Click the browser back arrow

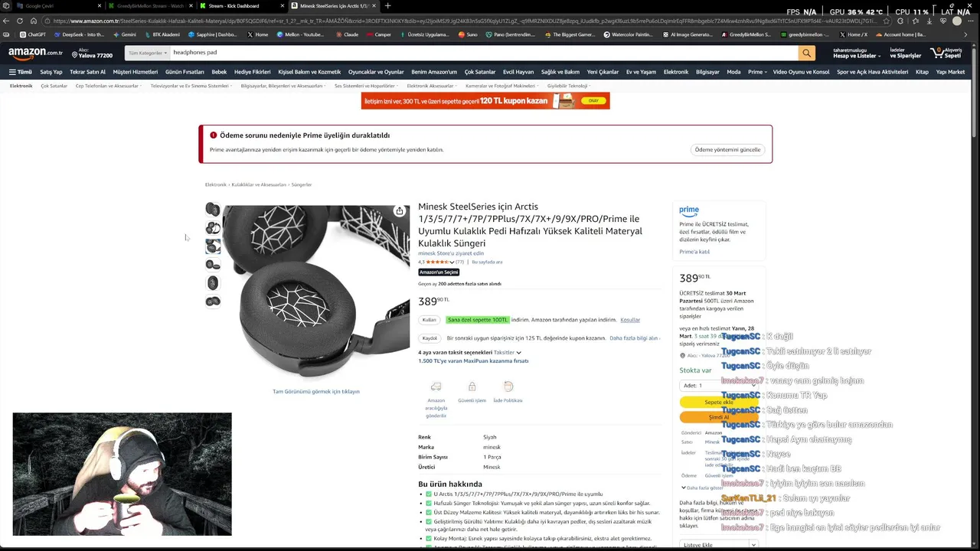click(7, 21)
